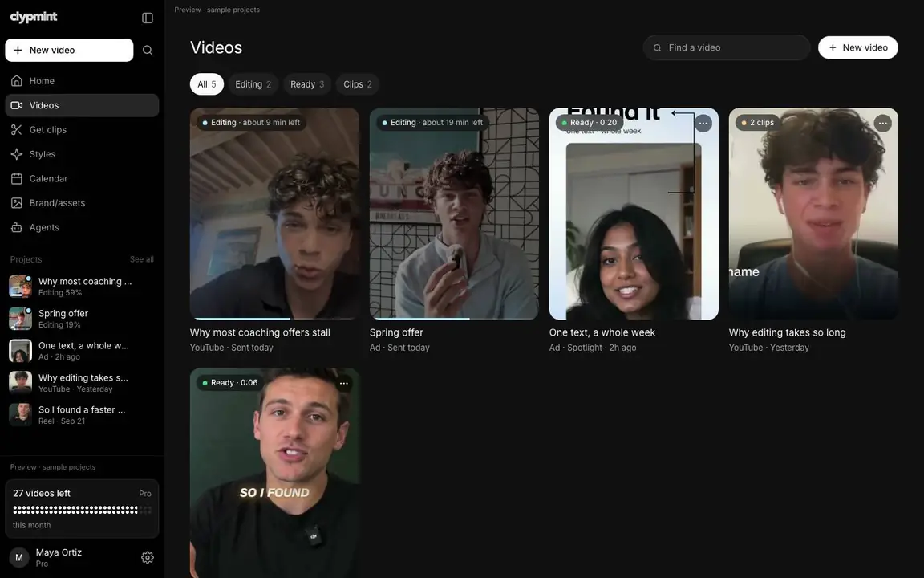Click the Agents robot icon
The height and width of the screenshot is (578, 924).
tap(17, 227)
